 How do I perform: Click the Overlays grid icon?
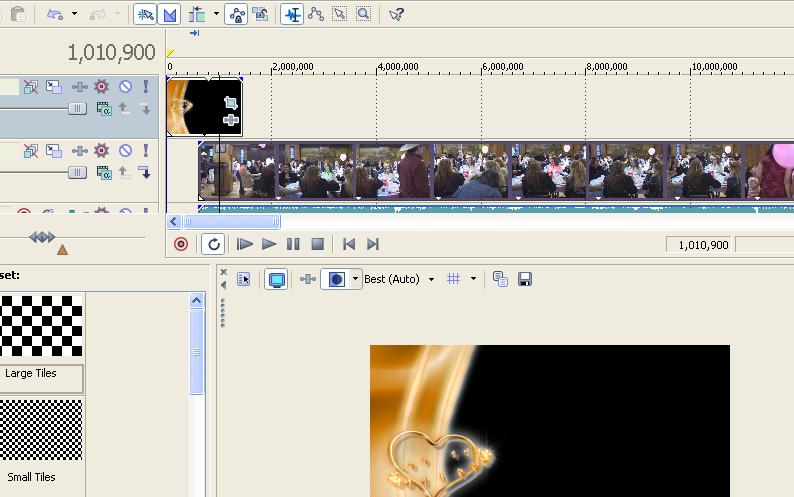pyautogui.click(x=454, y=279)
